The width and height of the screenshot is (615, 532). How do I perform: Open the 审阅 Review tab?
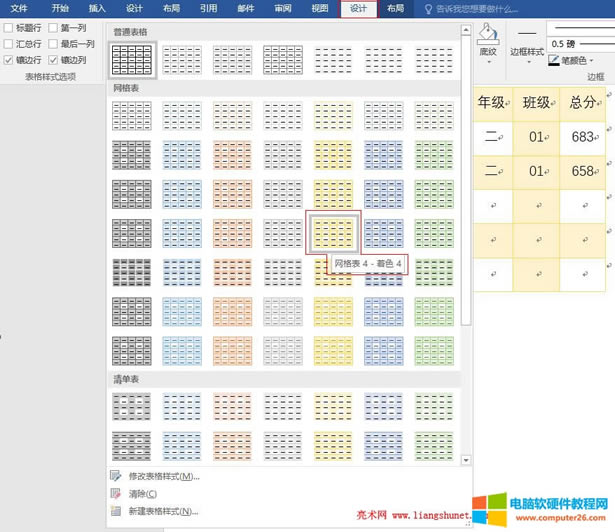[x=283, y=8]
